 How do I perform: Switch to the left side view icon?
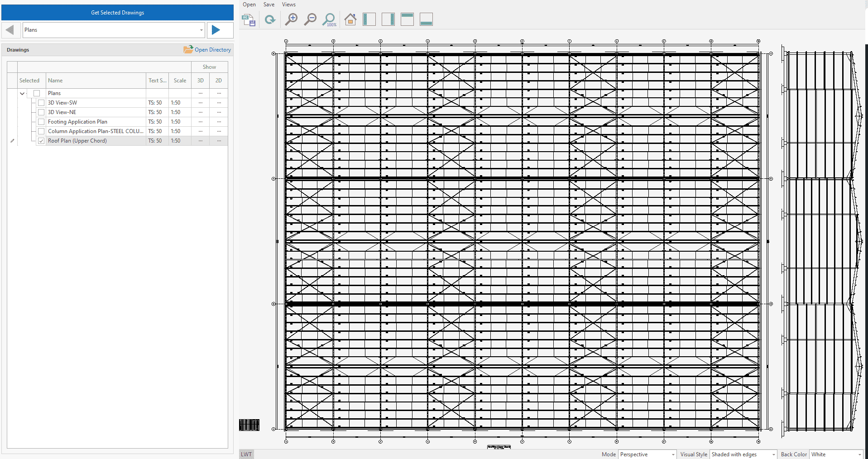tap(369, 19)
